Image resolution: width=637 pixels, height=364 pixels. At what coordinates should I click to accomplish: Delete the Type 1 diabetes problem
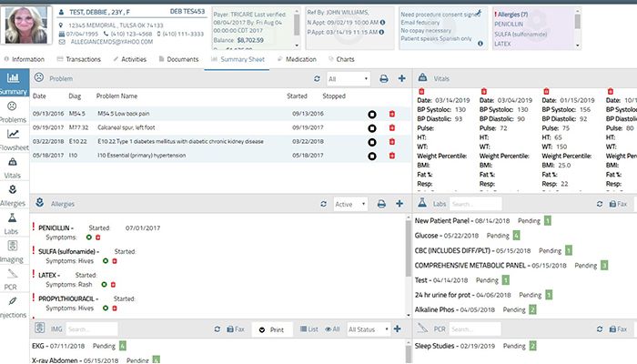click(x=392, y=141)
